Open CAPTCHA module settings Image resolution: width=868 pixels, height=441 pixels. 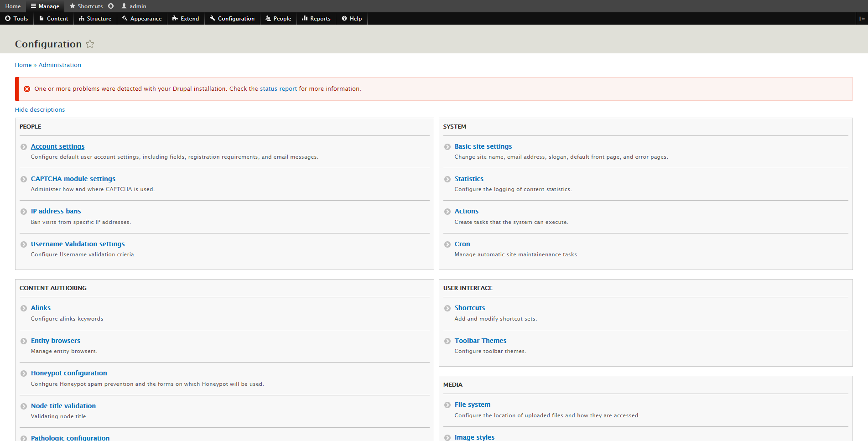click(x=73, y=179)
